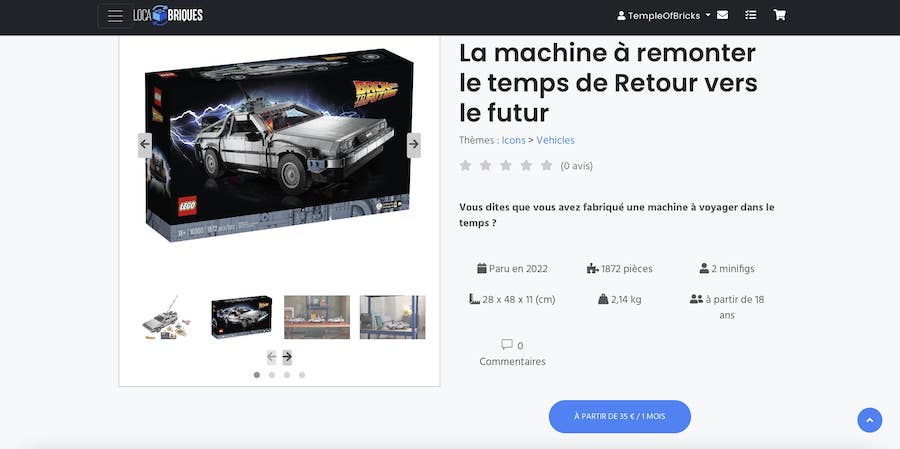Show next main image with right arrow

(x=414, y=145)
